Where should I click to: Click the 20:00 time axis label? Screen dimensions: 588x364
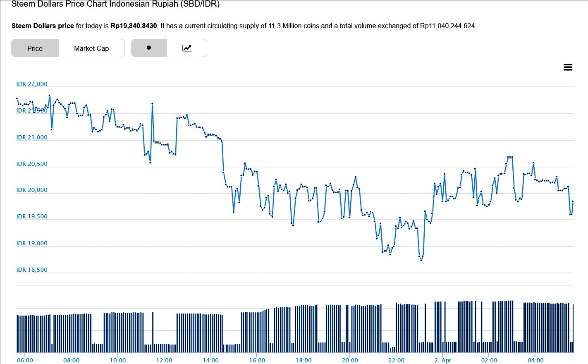tap(350, 360)
